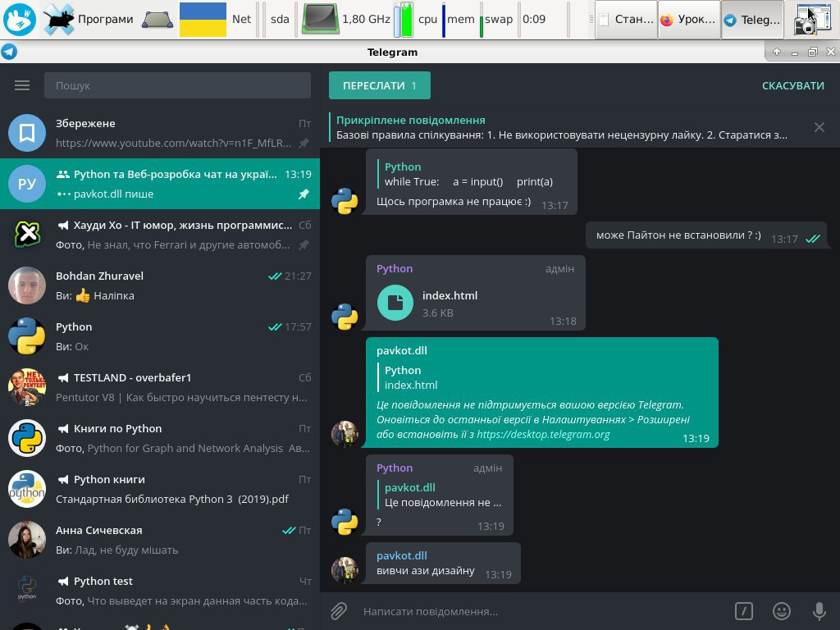The height and width of the screenshot is (630, 840).
Task: Click the rabbit start menu icon
Action: pyautogui.click(x=20, y=20)
